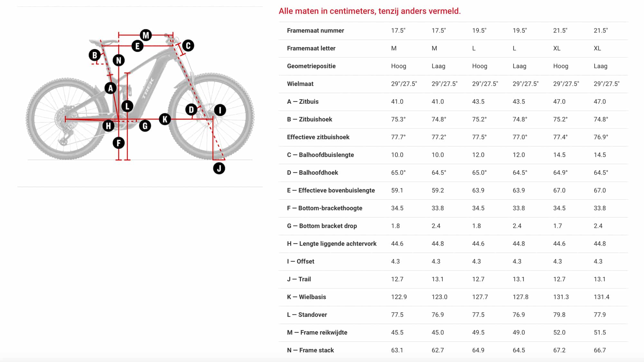Click the B marker beside the saddle

(x=95, y=55)
